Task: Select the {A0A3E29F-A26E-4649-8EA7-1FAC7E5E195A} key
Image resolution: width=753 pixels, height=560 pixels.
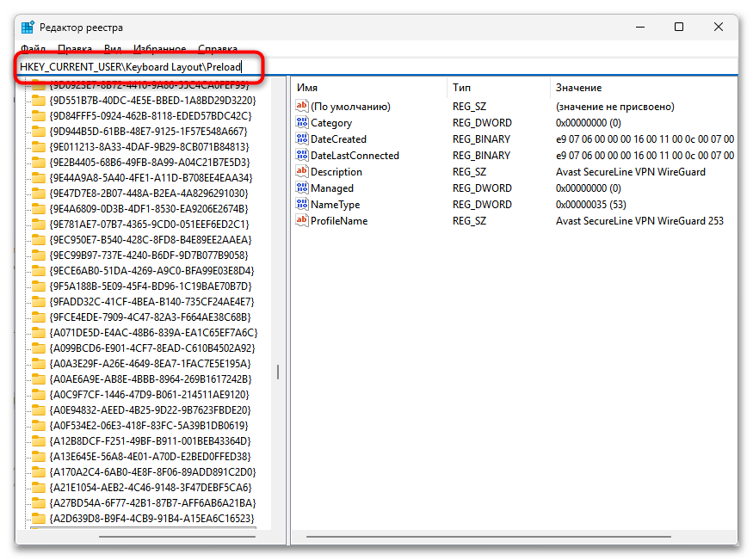Action: pos(151,363)
